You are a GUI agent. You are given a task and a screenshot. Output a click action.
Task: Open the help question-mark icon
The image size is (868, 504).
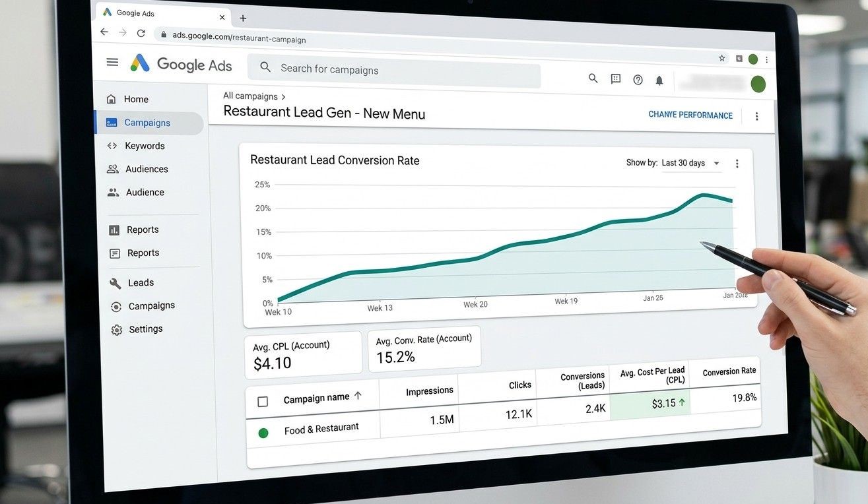pos(638,80)
